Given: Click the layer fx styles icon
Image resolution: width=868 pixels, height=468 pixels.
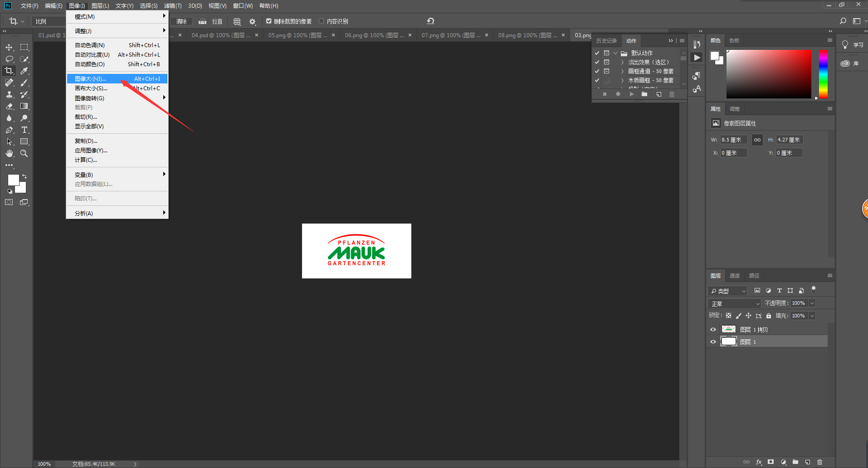Looking at the screenshot, I should [x=759, y=462].
